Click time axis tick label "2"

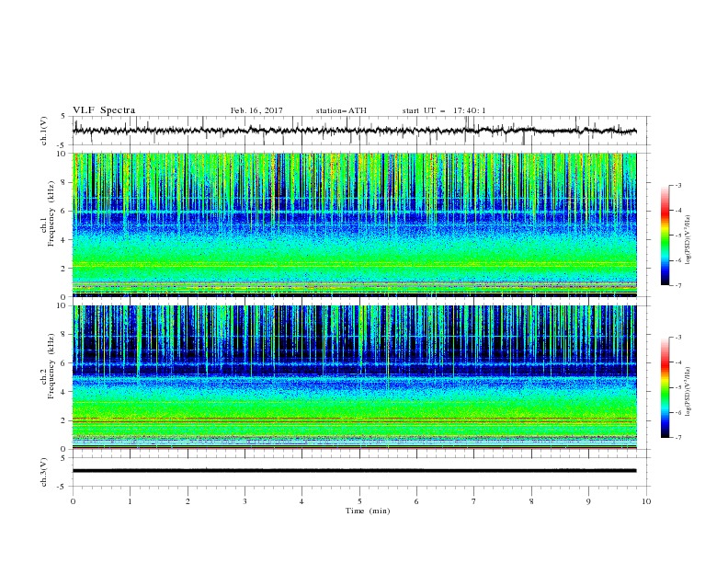[188, 501]
